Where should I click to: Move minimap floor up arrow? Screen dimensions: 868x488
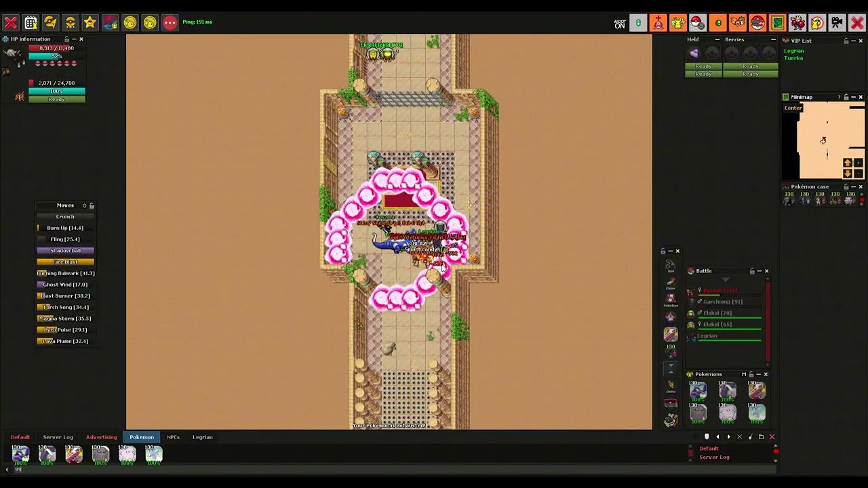pos(848,163)
